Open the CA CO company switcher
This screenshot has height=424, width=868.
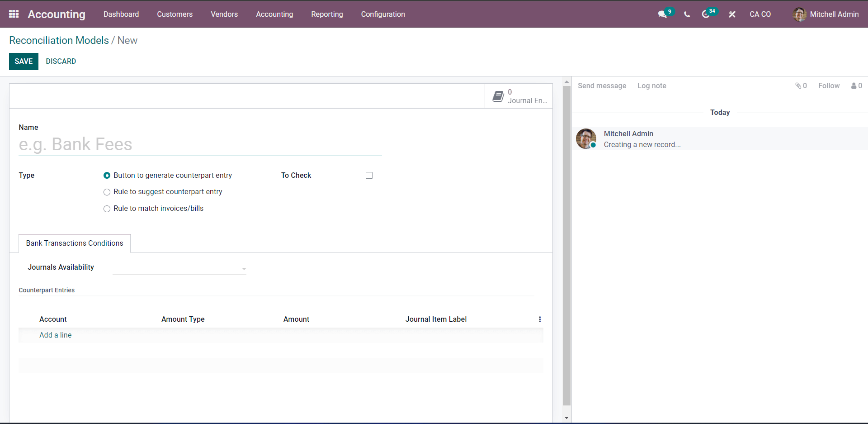(760, 14)
